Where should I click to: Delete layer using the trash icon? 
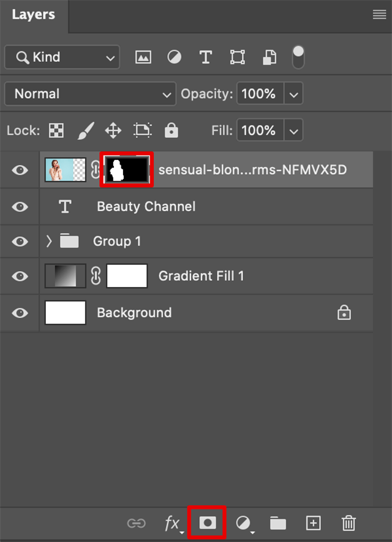click(x=349, y=523)
